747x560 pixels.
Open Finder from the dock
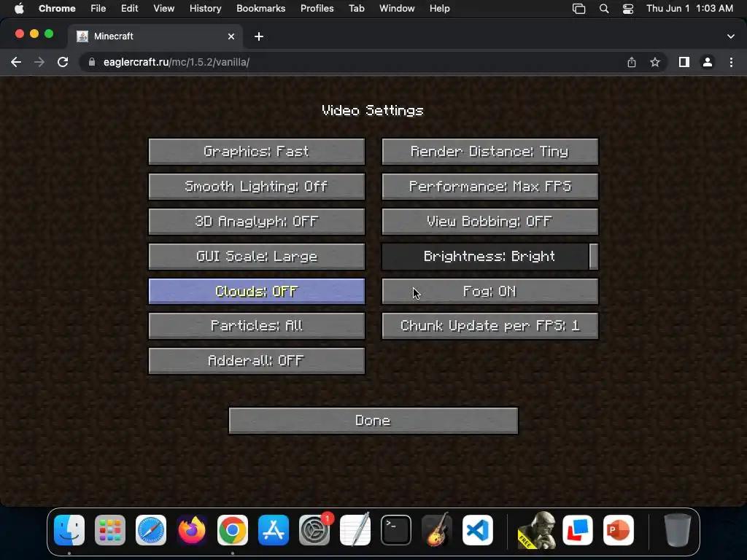pyautogui.click(x=69, y=530)
